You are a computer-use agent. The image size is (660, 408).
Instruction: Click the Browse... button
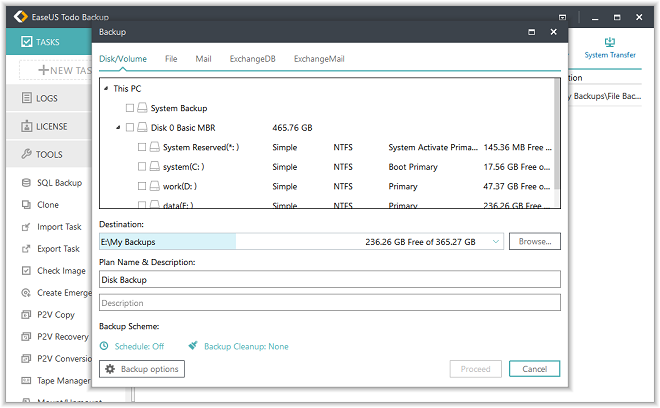click(x=534, y=242)
